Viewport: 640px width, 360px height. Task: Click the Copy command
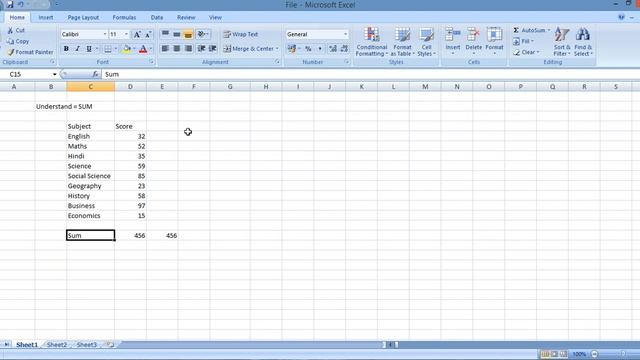click(x=18, y=41)
